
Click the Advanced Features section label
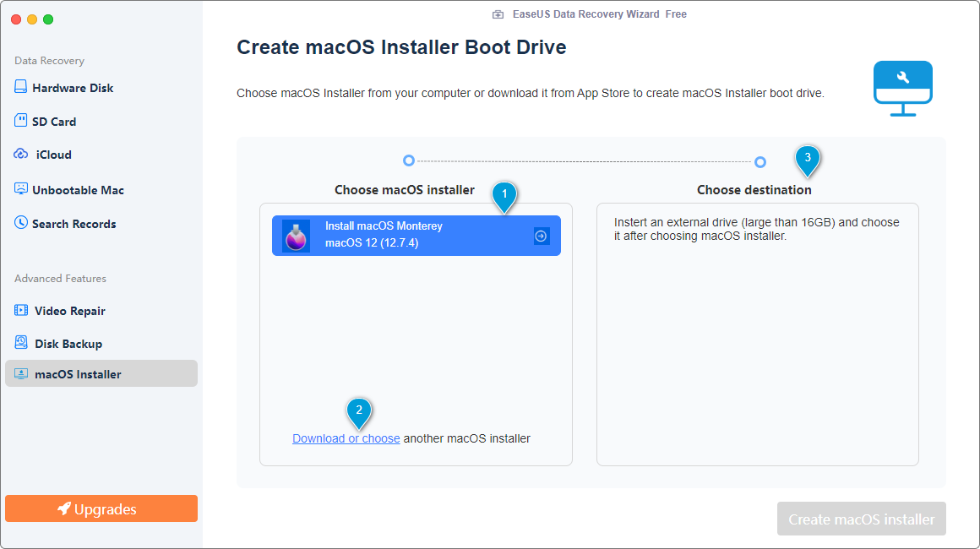click(60, 279)
